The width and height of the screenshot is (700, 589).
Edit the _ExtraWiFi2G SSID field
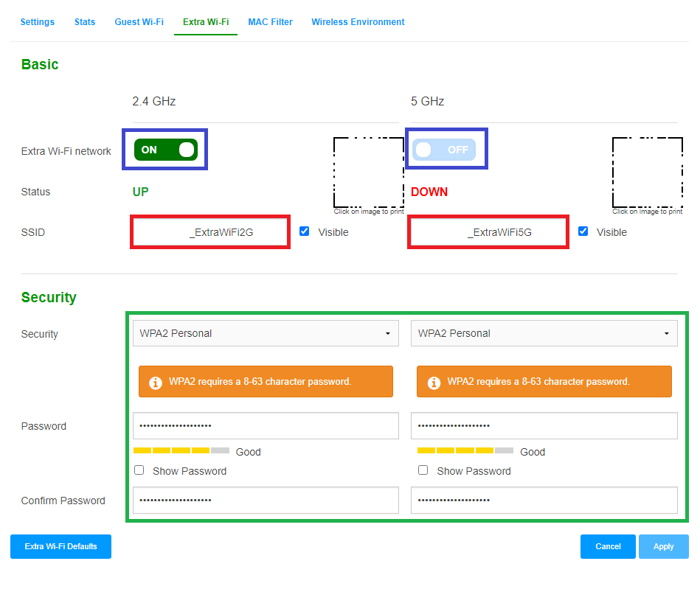pos(210,232)
